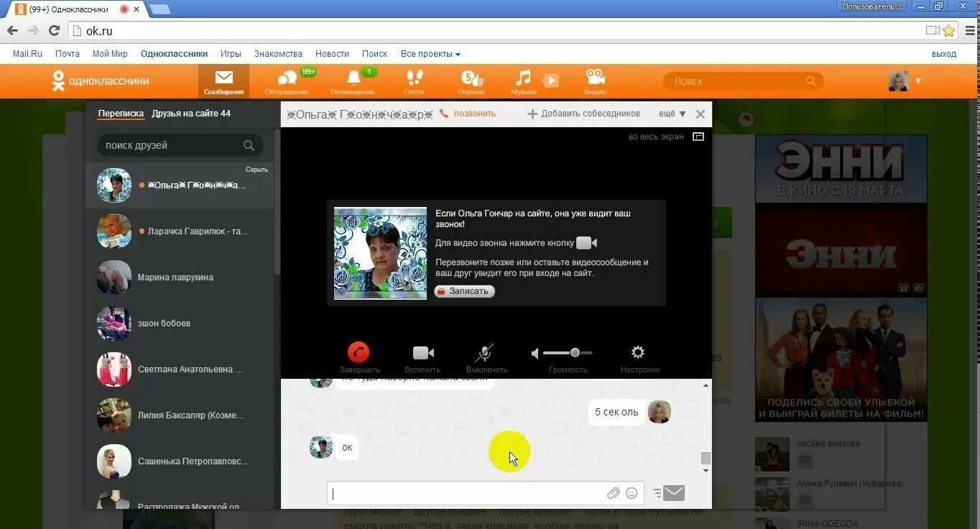The height and width of the screenshot is (529, 980).
Task: Click the ЭННИ movie ad banner
Action: click(841, 277)
